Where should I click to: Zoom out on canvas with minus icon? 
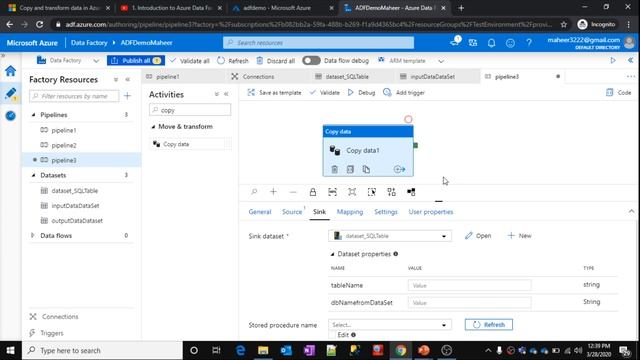pos(293,192)
